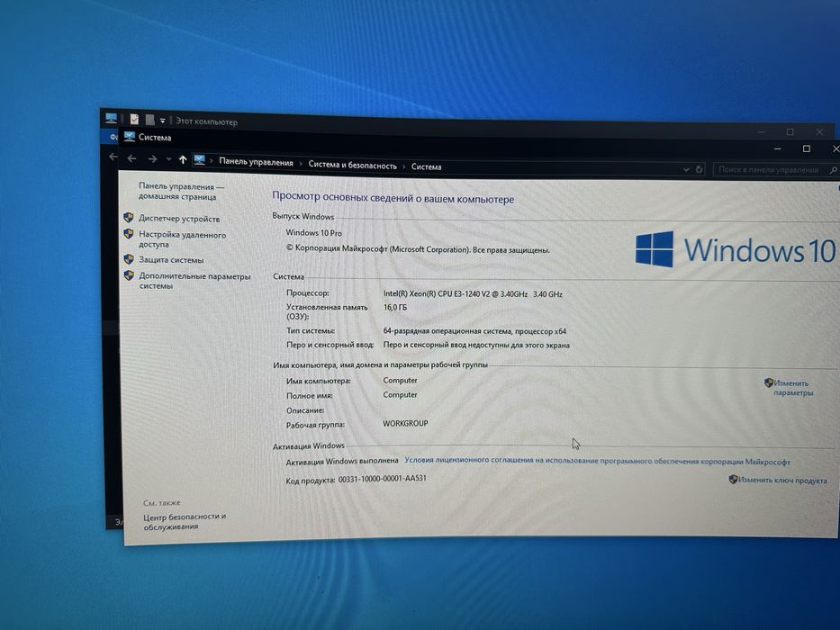The height and width of the screenshot is (630, 840).
Task: Refresh the Система page
Action: coord(700,169)
